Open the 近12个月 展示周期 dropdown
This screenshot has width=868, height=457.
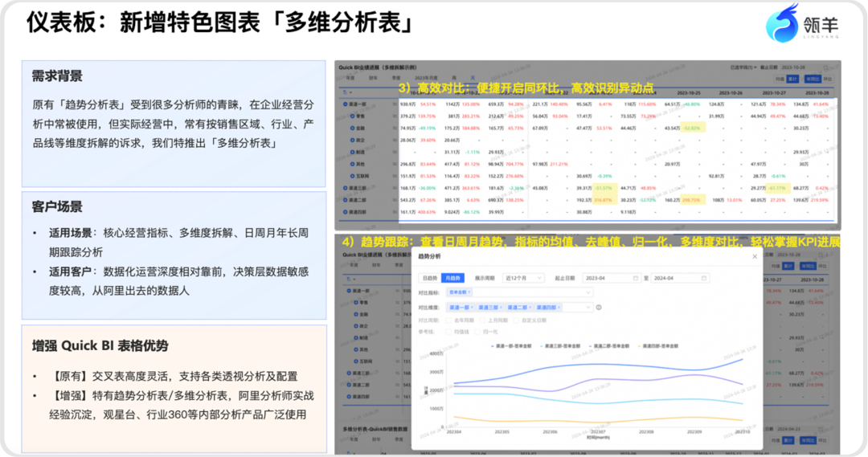[x=523, y=278]
